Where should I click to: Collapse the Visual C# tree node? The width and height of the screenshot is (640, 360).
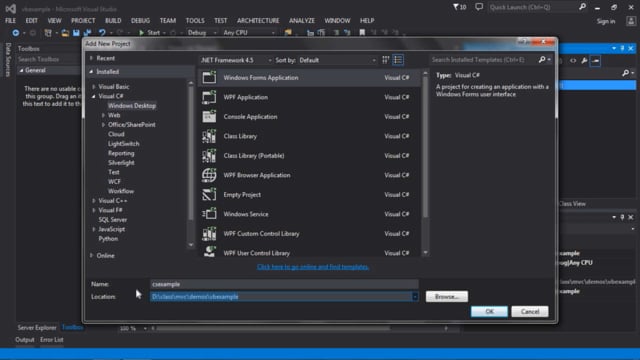94,96
